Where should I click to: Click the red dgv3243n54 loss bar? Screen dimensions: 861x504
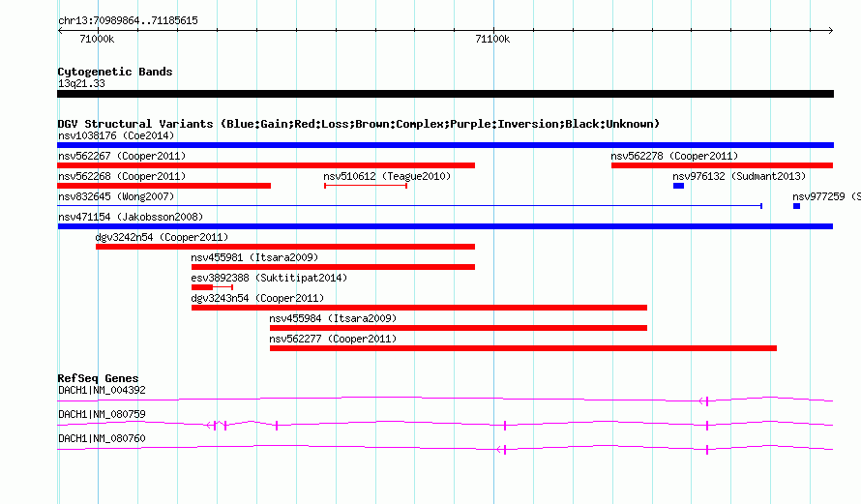(x=419, y=308)
